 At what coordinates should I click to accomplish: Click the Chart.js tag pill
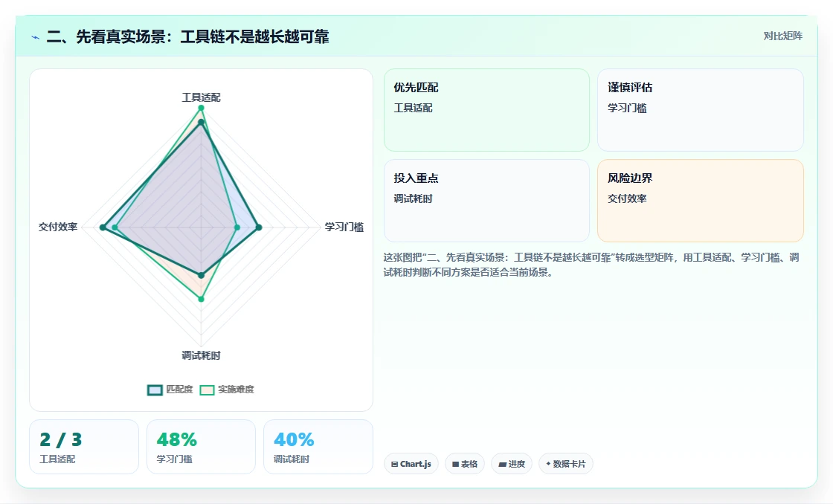[x=411, y=464]
